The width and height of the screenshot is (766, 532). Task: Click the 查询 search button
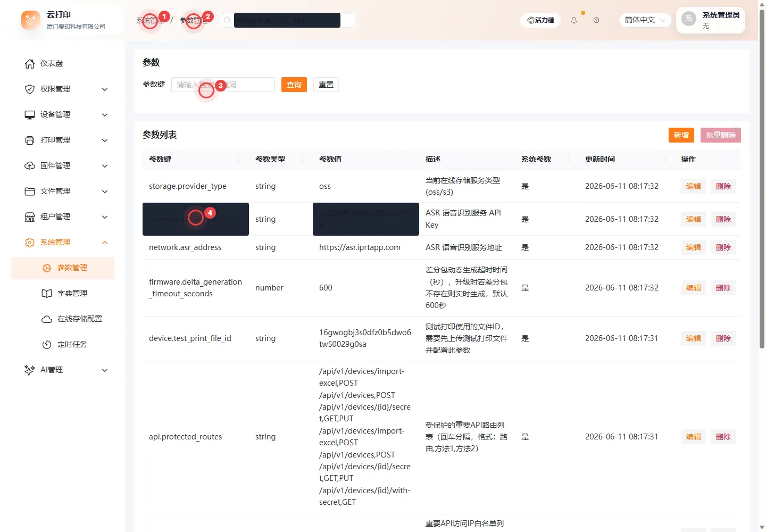294,85
